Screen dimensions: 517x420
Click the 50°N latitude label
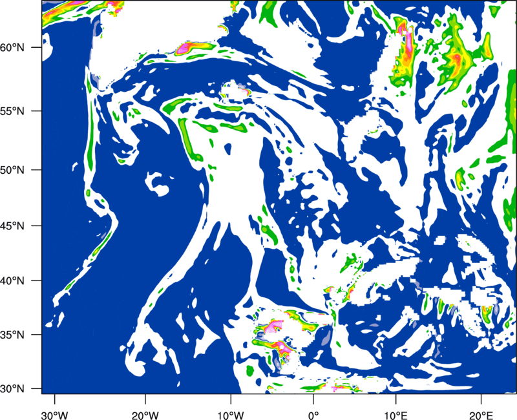[x=12, y=170]
